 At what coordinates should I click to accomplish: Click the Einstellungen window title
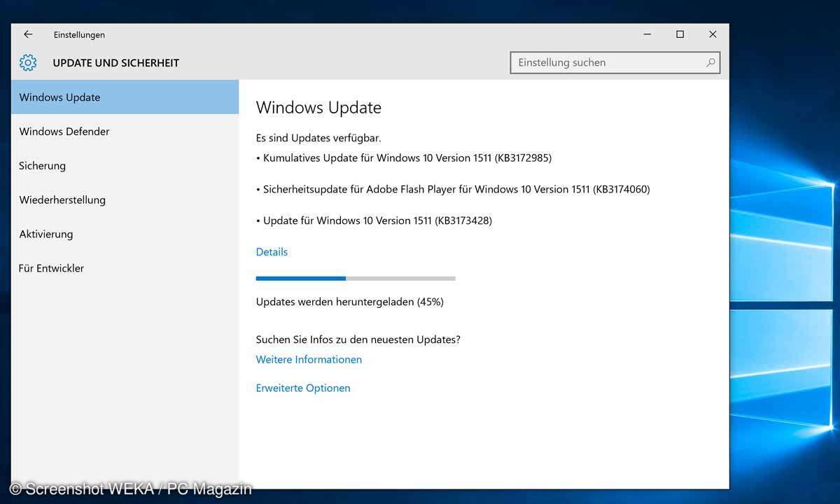(x=79, y=35)
